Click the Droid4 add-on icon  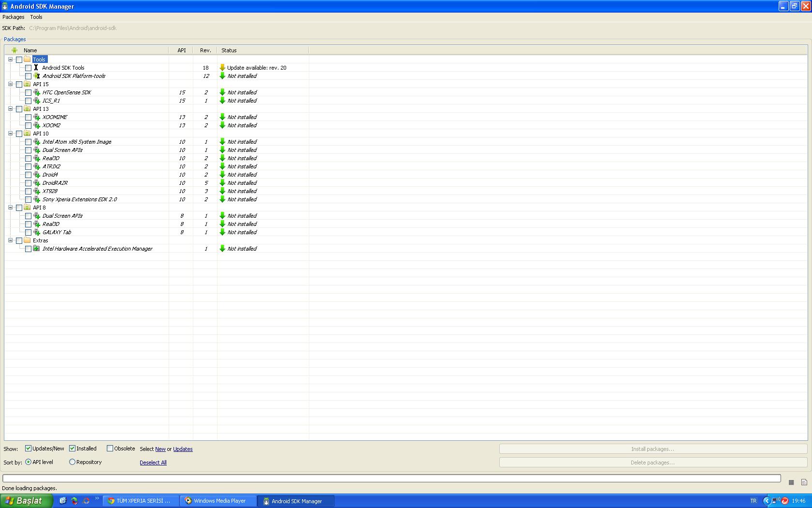point(36,175)
